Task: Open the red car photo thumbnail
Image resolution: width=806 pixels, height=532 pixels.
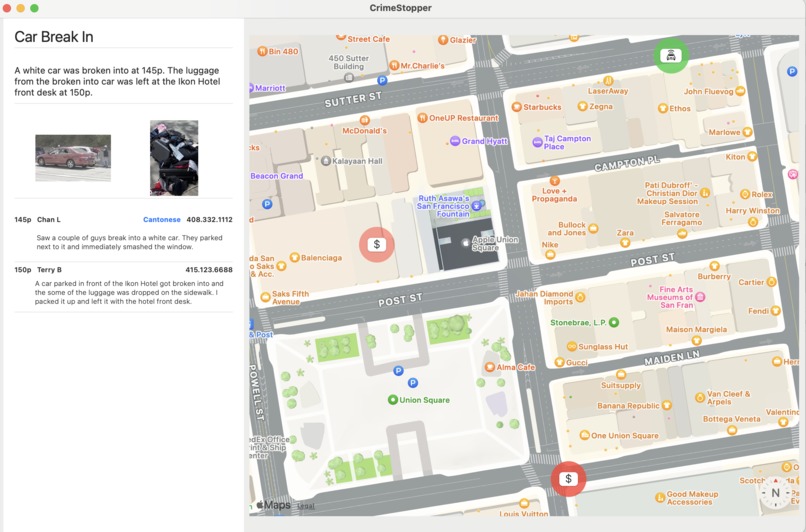Action: pyautogui.click(x=73, y=158)
